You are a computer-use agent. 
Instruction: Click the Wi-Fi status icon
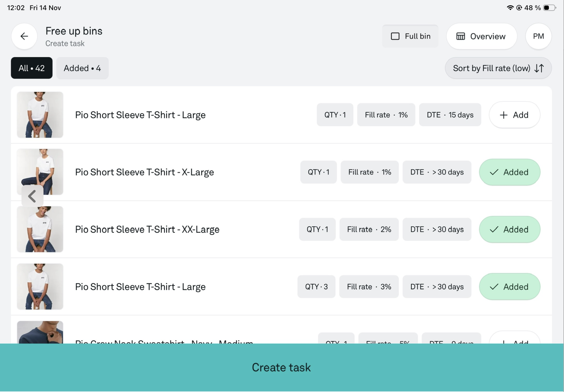click(510, 8)
